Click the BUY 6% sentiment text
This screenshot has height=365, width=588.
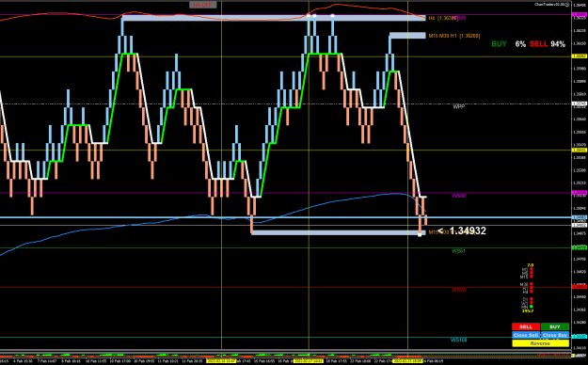[x=508, y=44]
